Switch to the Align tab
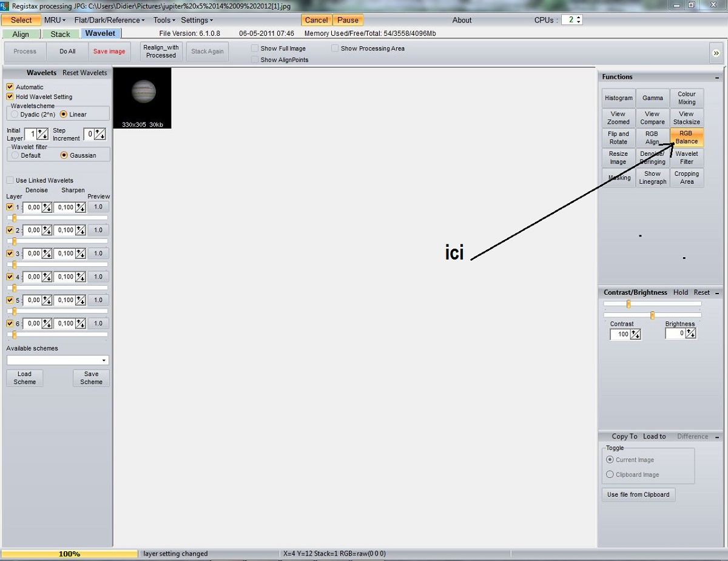The height and width of the screenshot is (561, 728). coord(21,34)
